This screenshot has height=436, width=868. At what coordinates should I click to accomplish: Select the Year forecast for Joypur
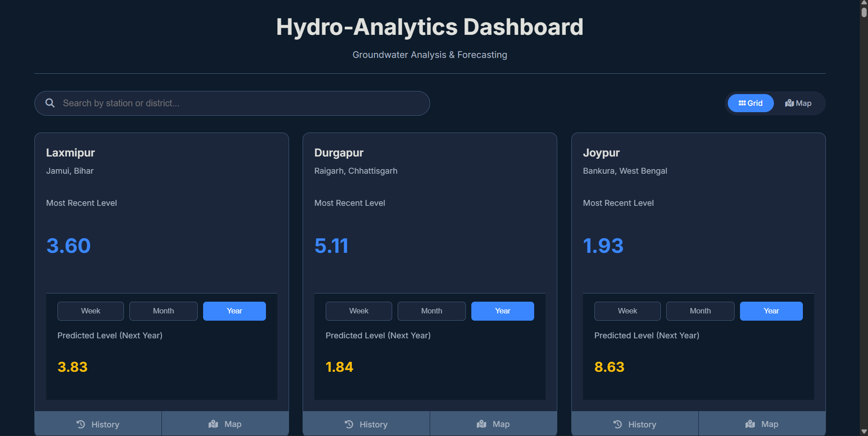[771, 311]
